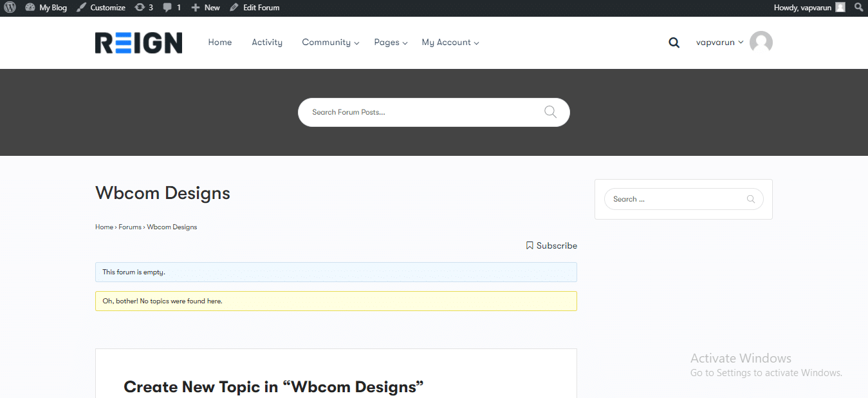
Task: Click the Forums breadcrumb link
Action: 130,227
